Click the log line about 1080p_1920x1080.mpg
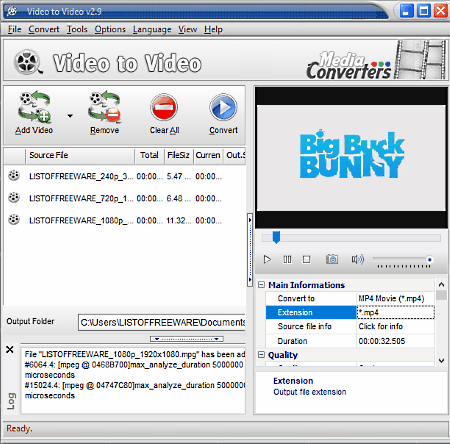 135,354
